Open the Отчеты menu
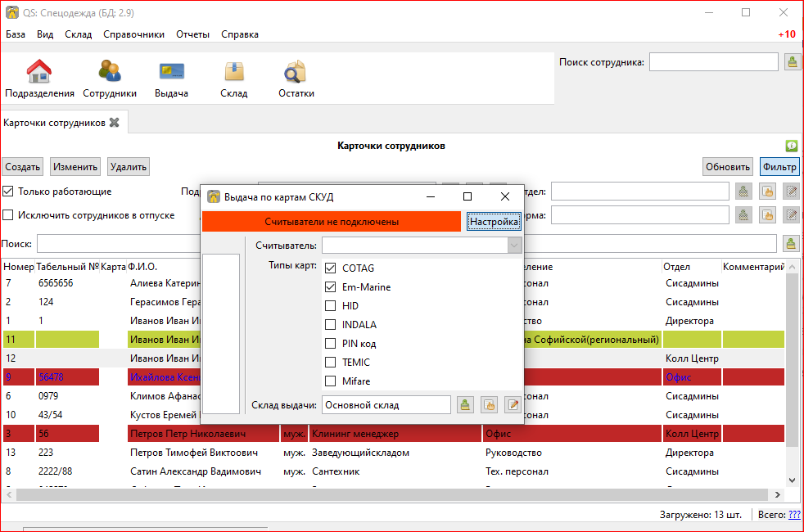Screen dimensions: 804x532 pyautogui.click(x=192, y=34)
